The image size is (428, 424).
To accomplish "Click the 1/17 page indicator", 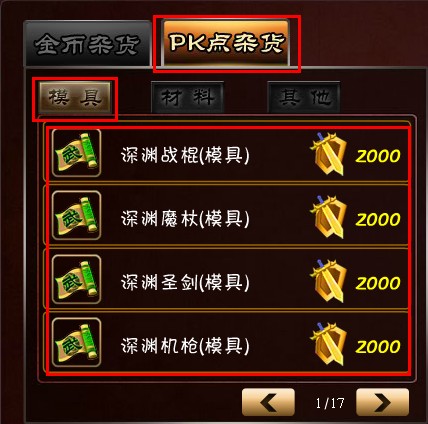I will pyautogui.click(x=330, y=403).
